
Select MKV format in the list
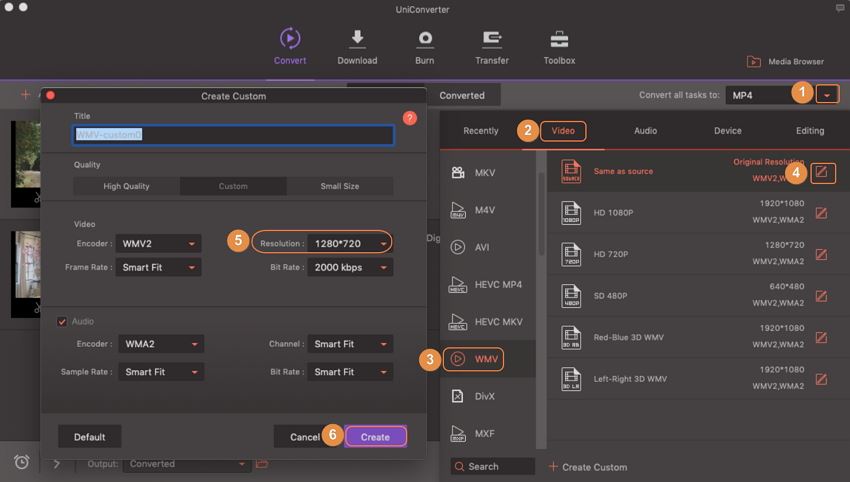(x=488, y=173)
